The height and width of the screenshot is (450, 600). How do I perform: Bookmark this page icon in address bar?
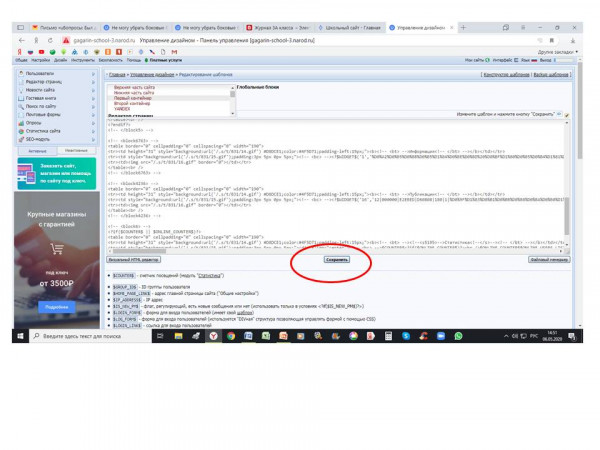(x=551, y=40)
